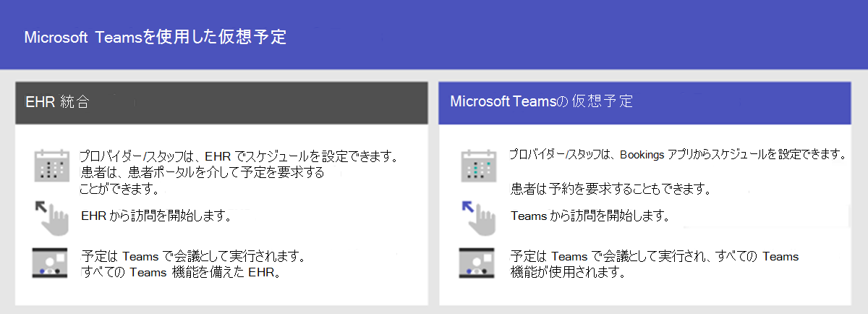This screenshot has height=314, width=868.
Task: Click text プロバイダー/スタッフは、EHR でスケジュールを設定できます
Action: [239, 157]
